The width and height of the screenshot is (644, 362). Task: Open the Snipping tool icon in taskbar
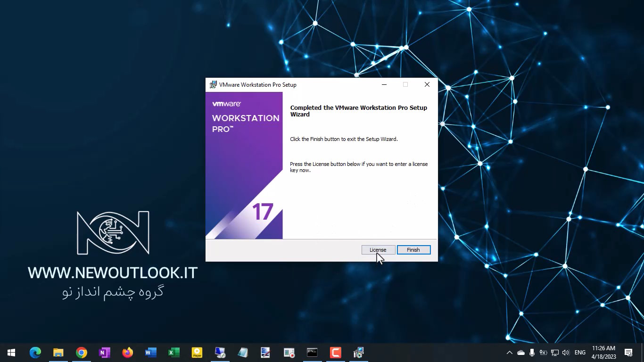tap(266, 353)
